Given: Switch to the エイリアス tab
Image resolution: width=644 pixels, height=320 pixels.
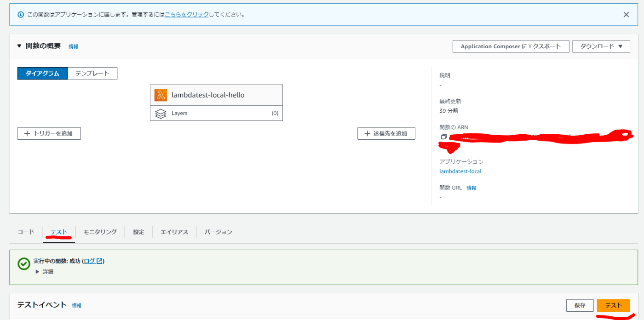Looking at the screenshot, I should pyautogui.click(x=174, y=232).
